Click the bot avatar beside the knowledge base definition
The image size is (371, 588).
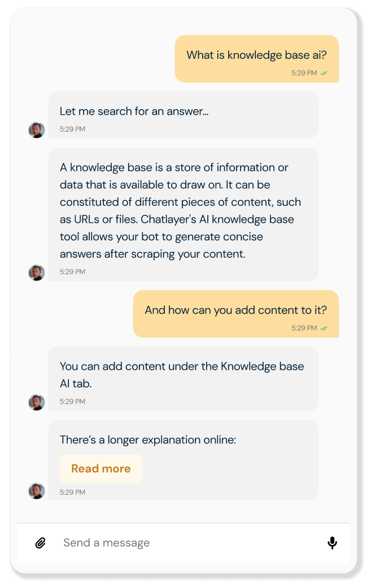pos(37,273)
